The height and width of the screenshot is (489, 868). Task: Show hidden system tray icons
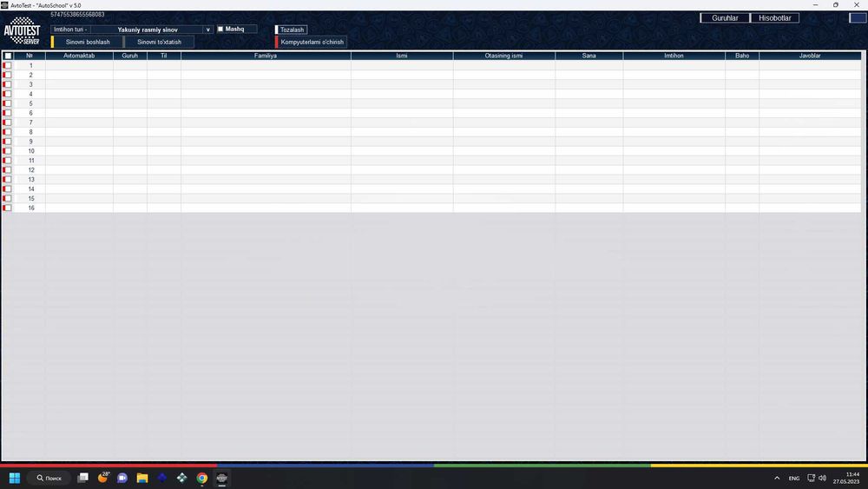(777, 478)
